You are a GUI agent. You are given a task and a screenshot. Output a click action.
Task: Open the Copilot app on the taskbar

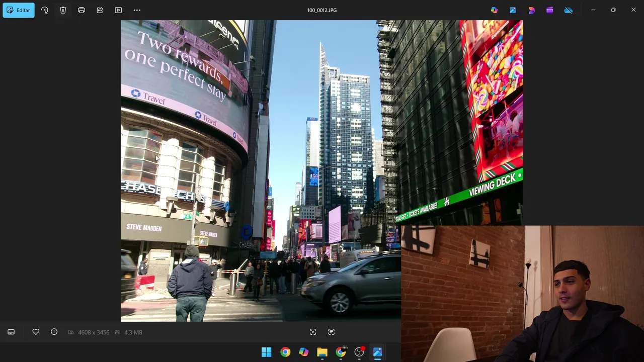point(303,352)
